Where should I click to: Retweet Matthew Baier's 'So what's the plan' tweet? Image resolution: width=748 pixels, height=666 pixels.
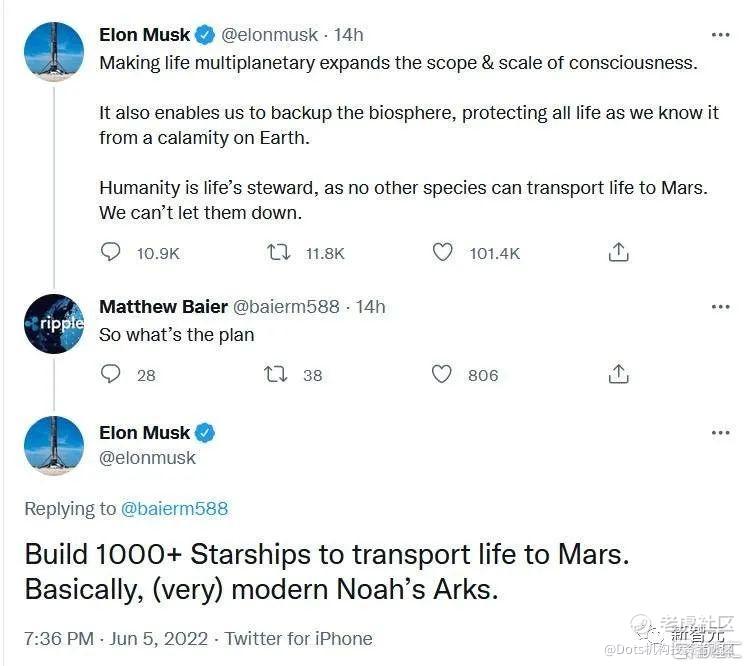(276, 374)
